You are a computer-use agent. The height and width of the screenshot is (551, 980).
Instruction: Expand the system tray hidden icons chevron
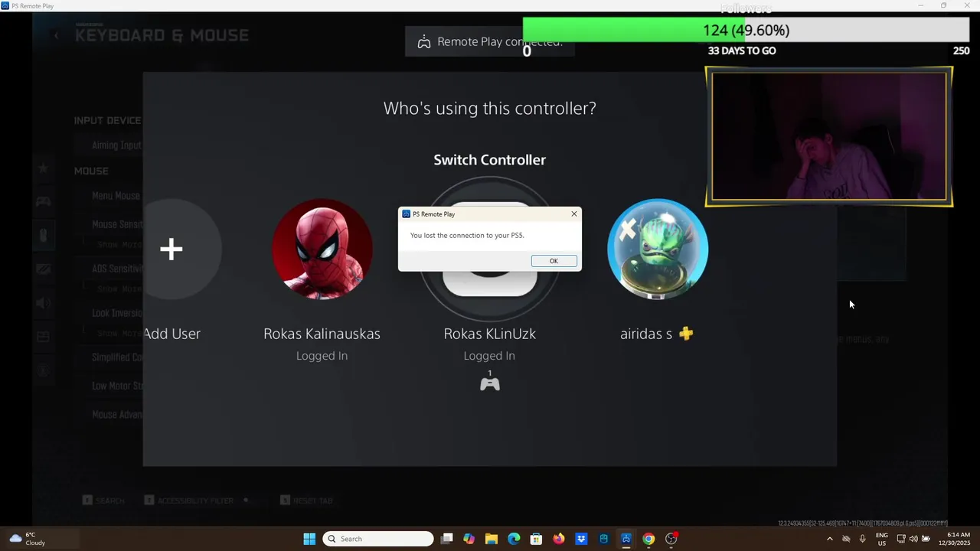[829, 539]
